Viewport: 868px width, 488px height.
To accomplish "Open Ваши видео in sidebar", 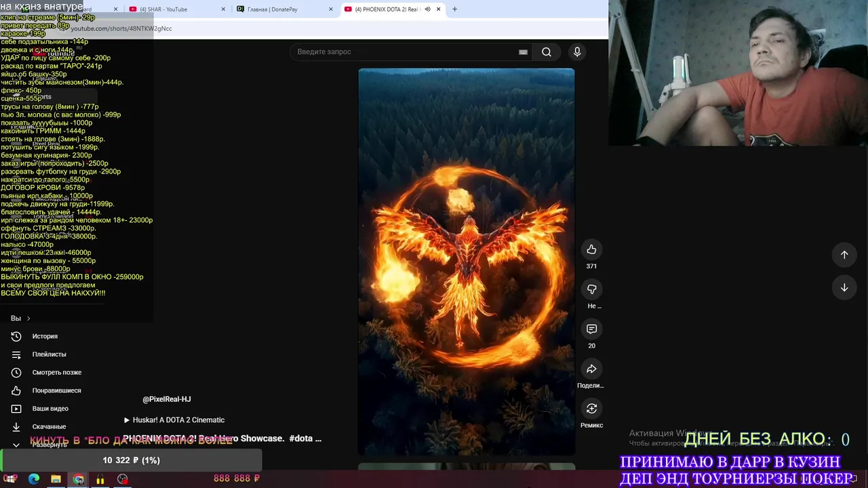I will click(x=50, y=409).
